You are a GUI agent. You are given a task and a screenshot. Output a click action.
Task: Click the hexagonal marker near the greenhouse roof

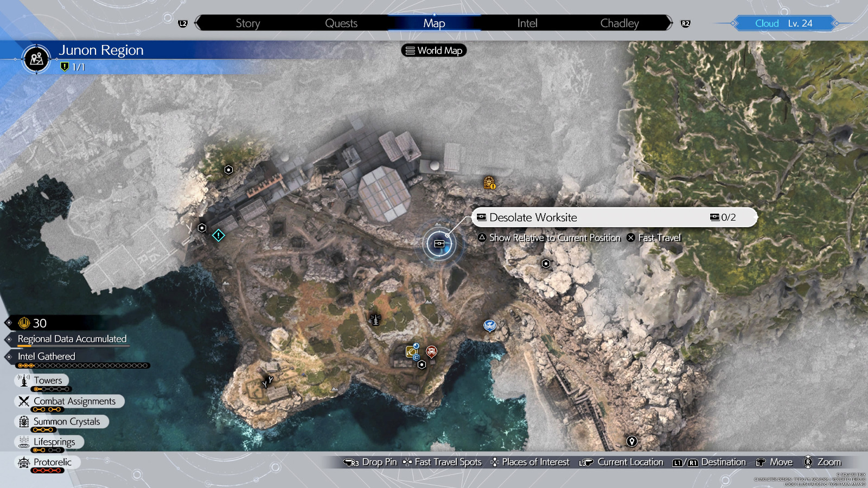[x=228, y=169]
